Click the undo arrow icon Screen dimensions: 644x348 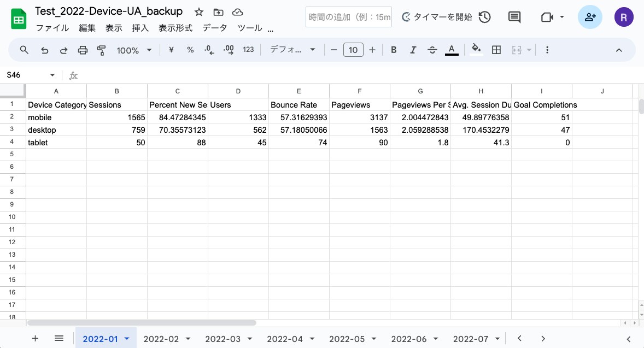click(x=44, y=50)
